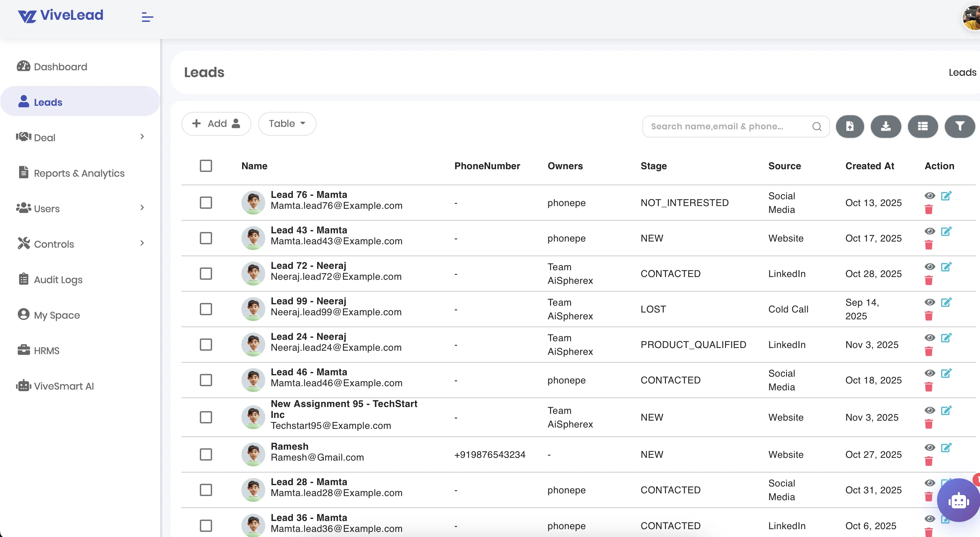Open the column visibility icon
Viewport: 980px width, 537px height.
coord(923,126)
